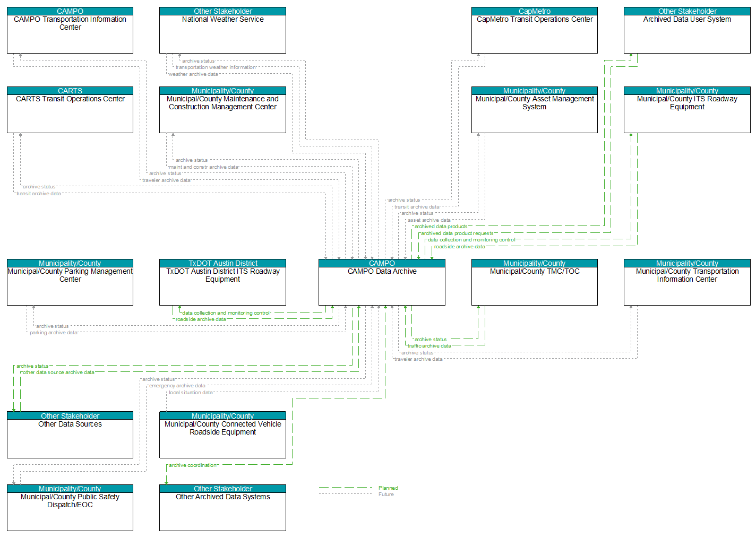Open Municipal/County Public Safety Dispatch/EOC node
This screenshot has width=756, height=538.
[x=70, y=508]
